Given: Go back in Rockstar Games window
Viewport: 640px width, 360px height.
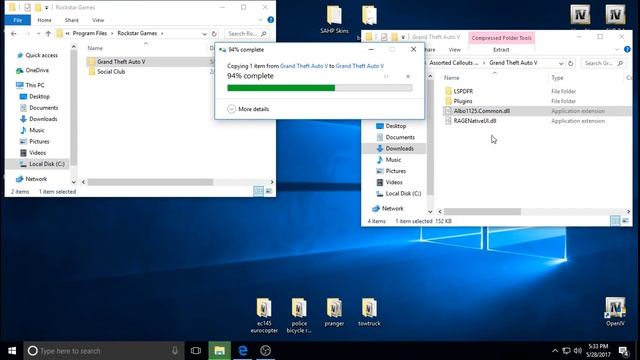Looking at the screenshot, I should point(14,33).
